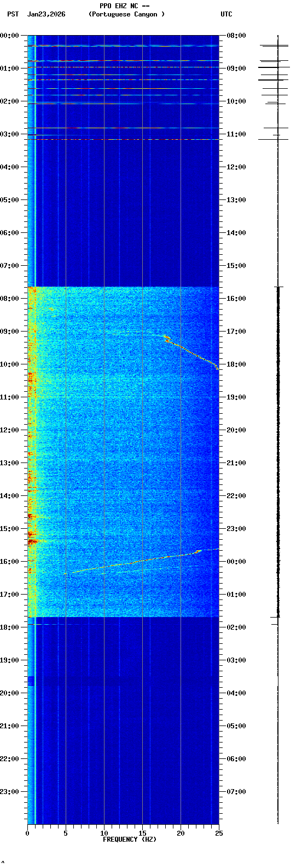Screen dimensions: 302x868
Task: Click the "FREQUENCY (HZ)" axis label
Action: pyautogui.click(x=130, y=840)
